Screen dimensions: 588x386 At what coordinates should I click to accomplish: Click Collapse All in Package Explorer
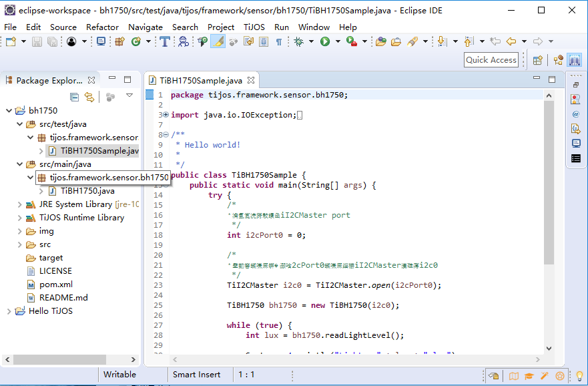point(74,97)
